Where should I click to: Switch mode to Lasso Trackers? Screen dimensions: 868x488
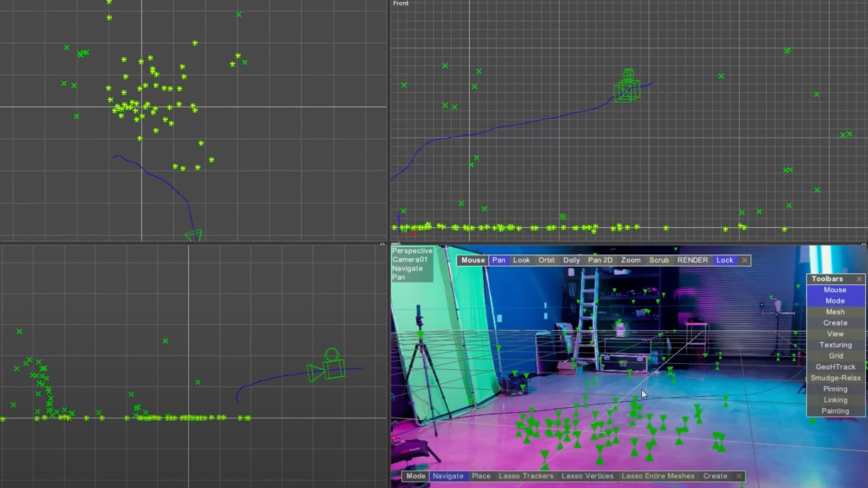point(526,476)
